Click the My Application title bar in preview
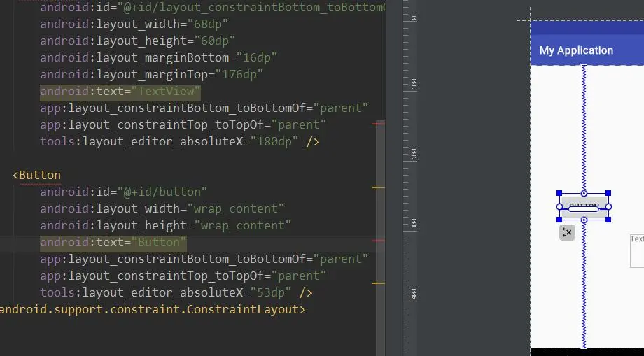The image size is (644, 356). click(x=587, y=50)
